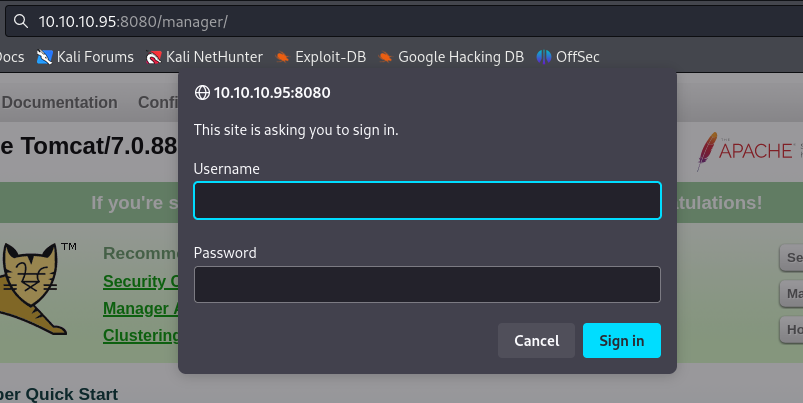Open the Kali NetHunter bookmark icon
Image resolution: width=803 pixels, height=403 pixels.
154,57
